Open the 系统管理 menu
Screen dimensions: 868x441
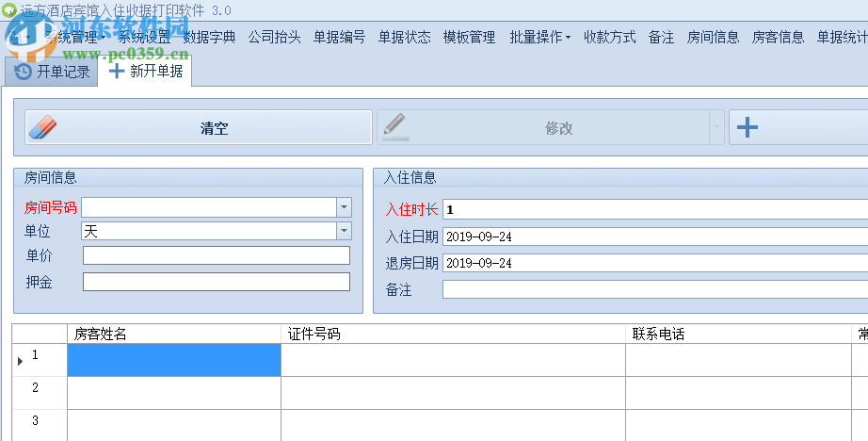(x=74, y=37)
